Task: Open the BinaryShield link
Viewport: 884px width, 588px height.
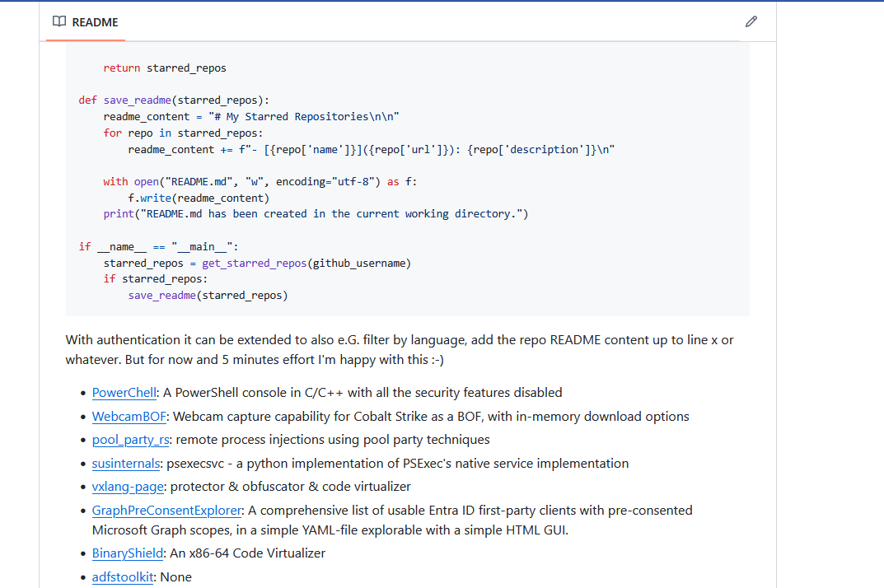Action: click(x=128, y=553)
